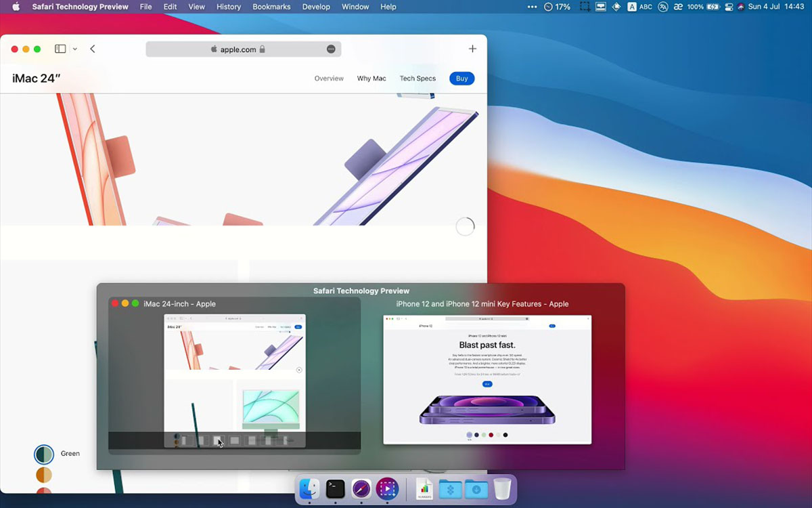Choose the iMac 24-inch window thumbnail
812x508 pixels.
click(x=235, y=381)
